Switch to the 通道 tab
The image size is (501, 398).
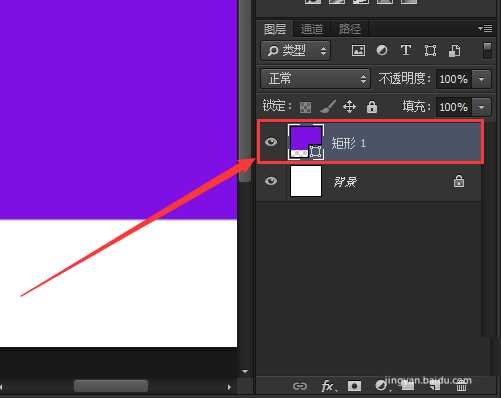[312, 29]
